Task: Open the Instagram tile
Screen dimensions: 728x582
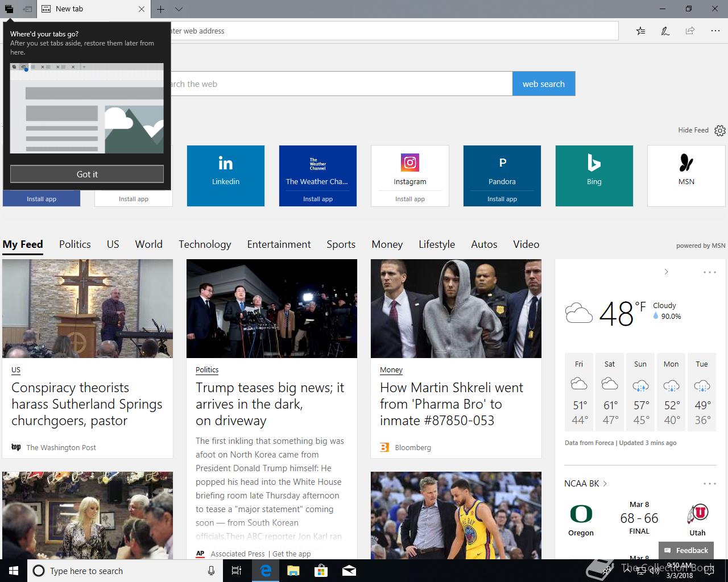Action: 410,168
